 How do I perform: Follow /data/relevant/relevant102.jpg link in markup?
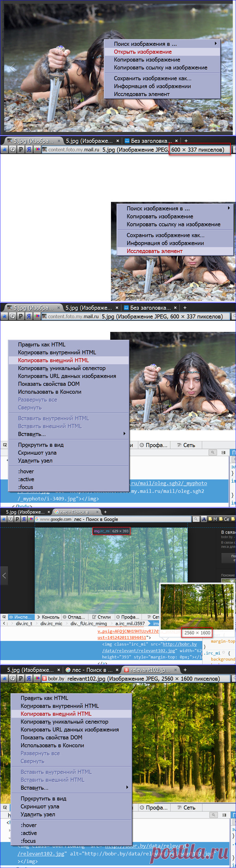pos(138,650)
